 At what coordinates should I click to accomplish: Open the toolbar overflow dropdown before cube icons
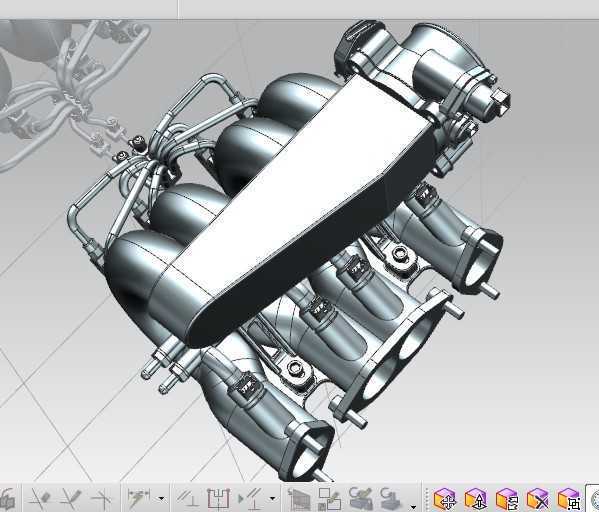[x=413, y=507]
